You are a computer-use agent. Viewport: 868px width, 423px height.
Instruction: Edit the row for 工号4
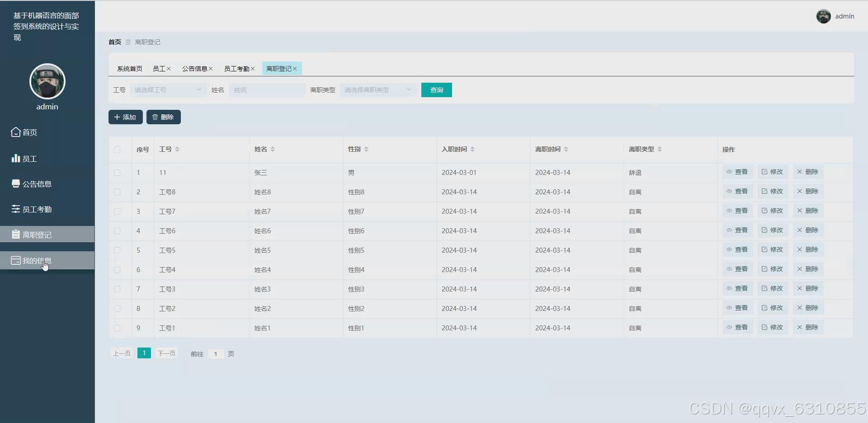(x=773, y=269)
